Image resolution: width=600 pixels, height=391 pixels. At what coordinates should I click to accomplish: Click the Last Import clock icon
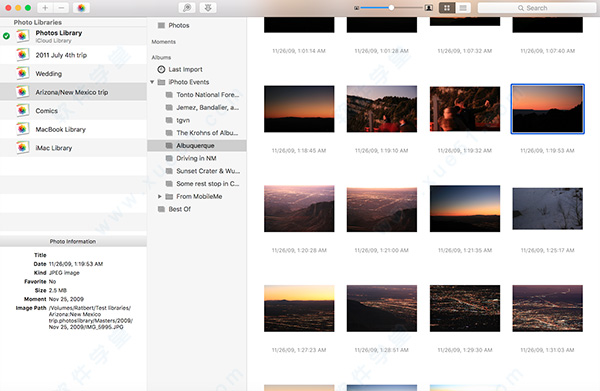click(161, 69)
